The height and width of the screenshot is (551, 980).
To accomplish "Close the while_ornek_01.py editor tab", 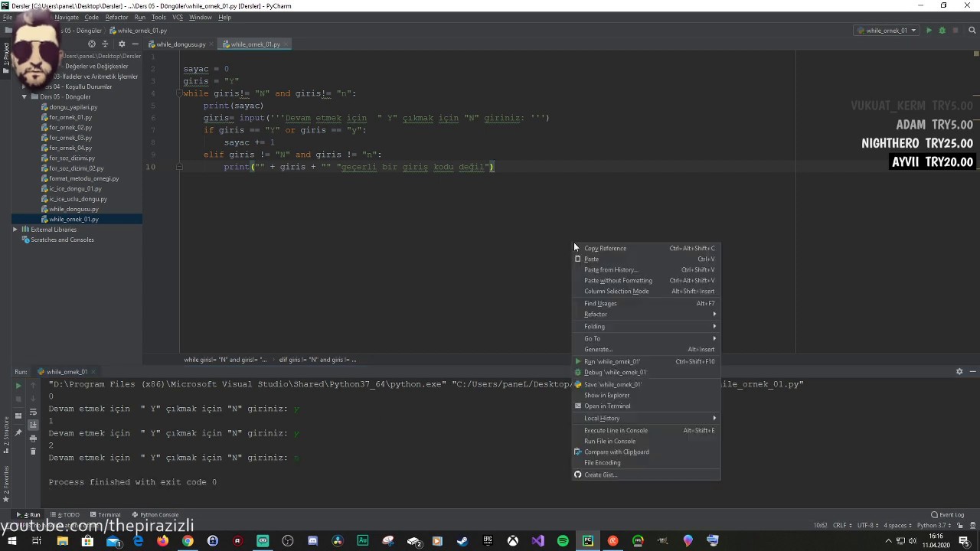I will pyautogui.click(x=286, y=44).
